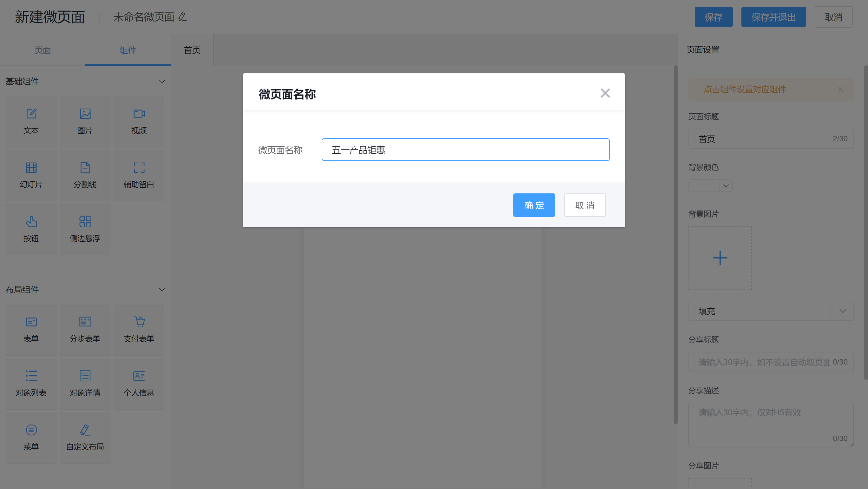
Task: Click 取消 in the name dialog
Action: [585, 205]
